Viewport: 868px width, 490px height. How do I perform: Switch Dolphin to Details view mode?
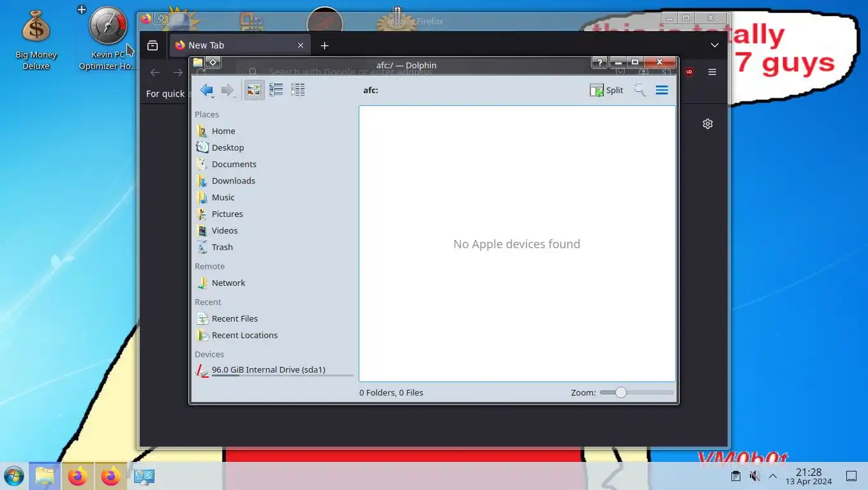click(297, 90)
